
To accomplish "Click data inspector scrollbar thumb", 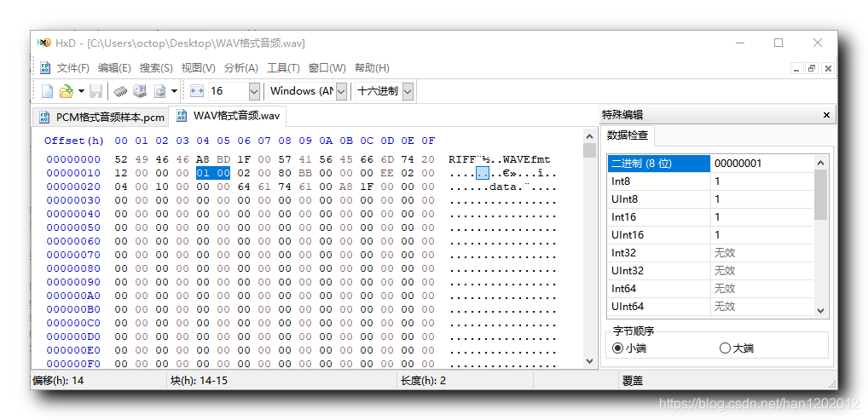I will 821,195.
